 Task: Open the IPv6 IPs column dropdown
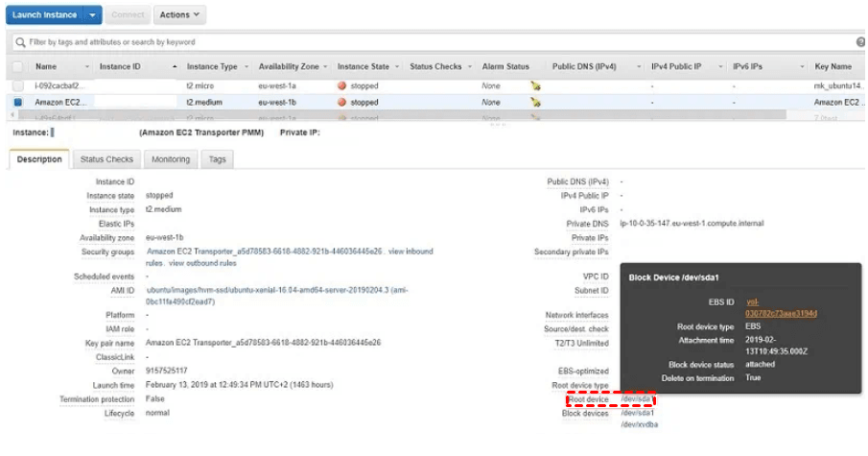pyautogui.click(x=802, y=66)
